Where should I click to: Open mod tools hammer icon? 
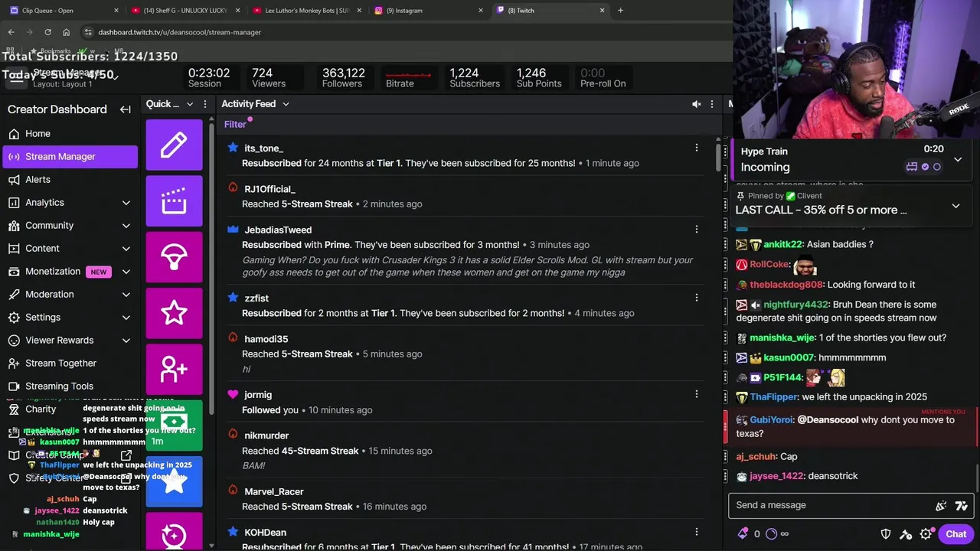pyautogui.click(x=906, y=534)
